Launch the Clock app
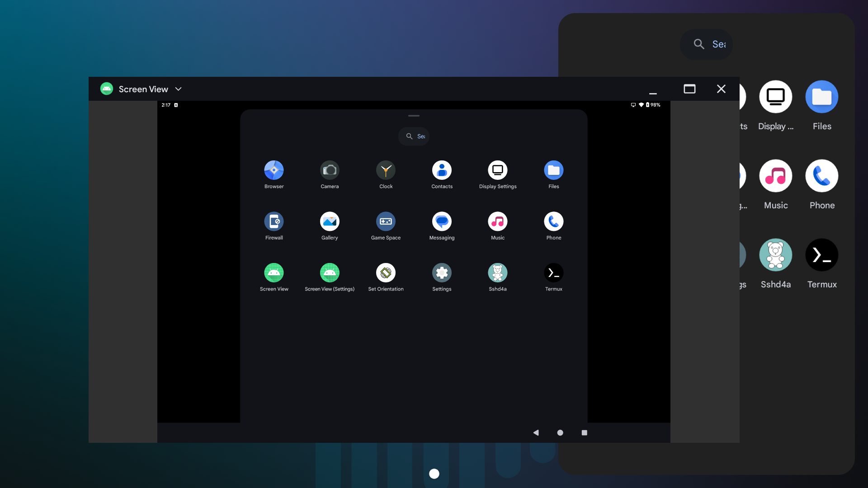This screenshot has height=488, width=868. tap(386, 169)
